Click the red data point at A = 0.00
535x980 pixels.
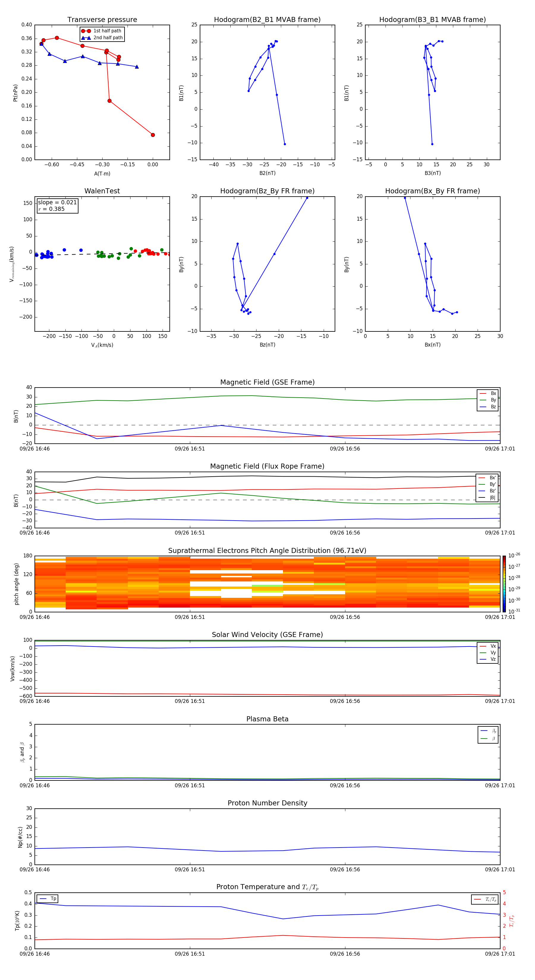tap(153, 135)
